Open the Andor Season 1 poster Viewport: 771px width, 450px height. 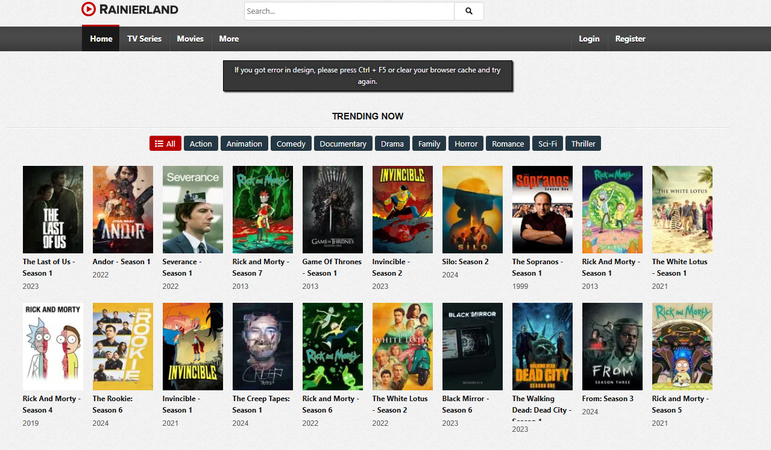pos(122,210)
